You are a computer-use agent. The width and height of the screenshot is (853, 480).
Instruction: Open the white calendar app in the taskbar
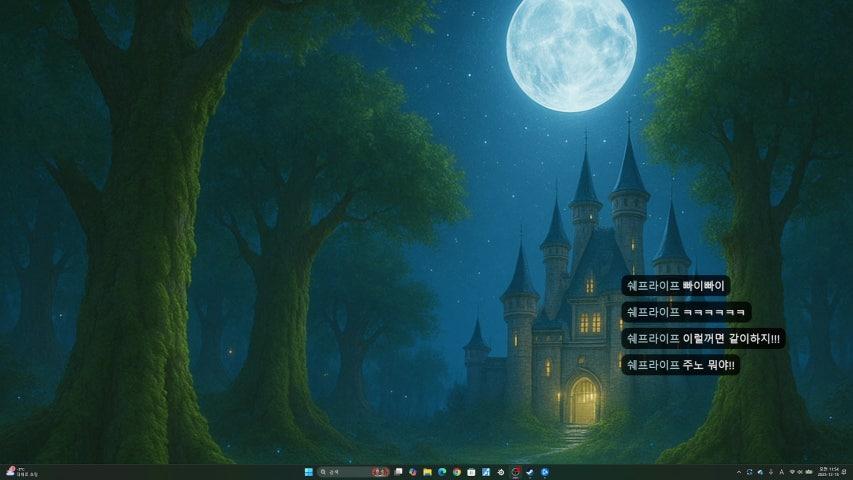pyautogui.click(x=471, y=471)
